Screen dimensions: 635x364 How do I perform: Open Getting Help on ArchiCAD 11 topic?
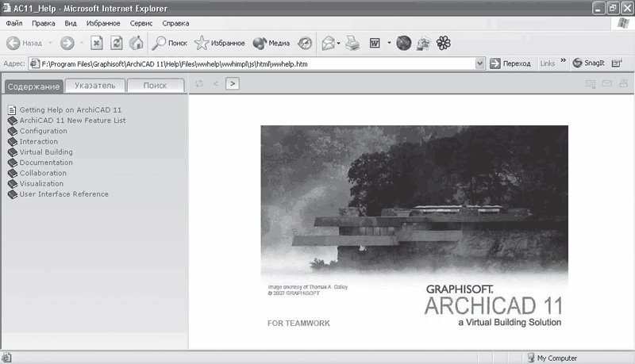[70, 109]
